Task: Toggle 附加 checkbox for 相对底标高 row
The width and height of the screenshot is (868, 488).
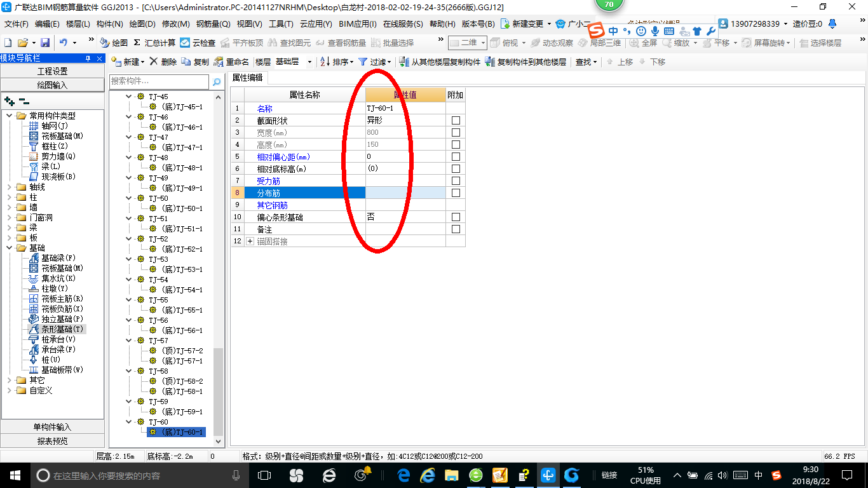Action: [456, 169]
